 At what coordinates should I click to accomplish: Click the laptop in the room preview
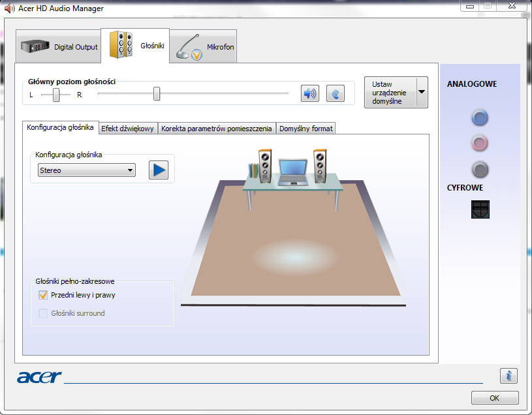coord(293,172)
